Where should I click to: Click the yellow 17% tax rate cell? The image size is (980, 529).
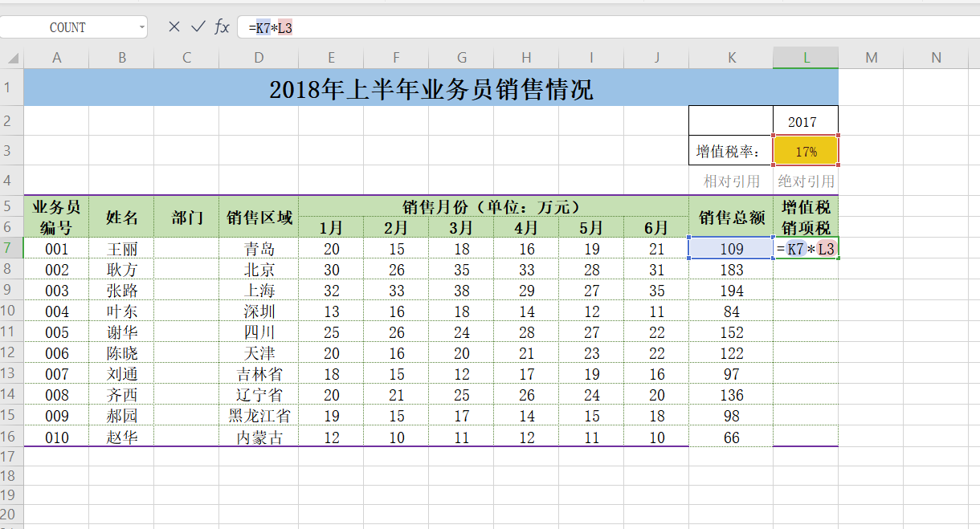click(x=806, y=151)
